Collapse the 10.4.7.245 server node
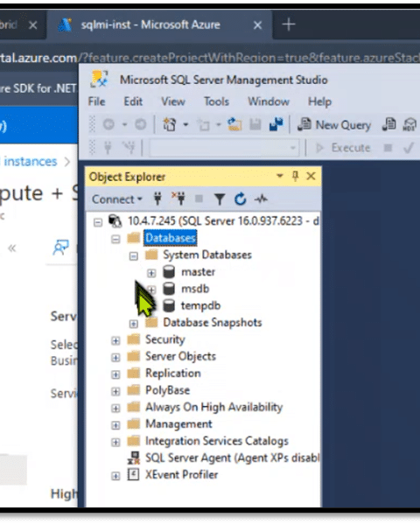 [x=98, y=222]
